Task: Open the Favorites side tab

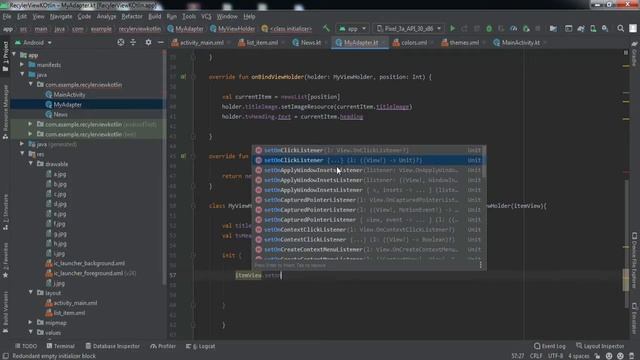Action: coord(5,260)
